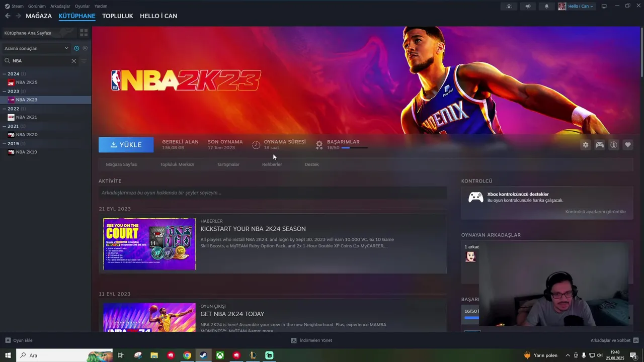
Task: Click Oyun Ekle at bottom left
Action: click(19, 340)
